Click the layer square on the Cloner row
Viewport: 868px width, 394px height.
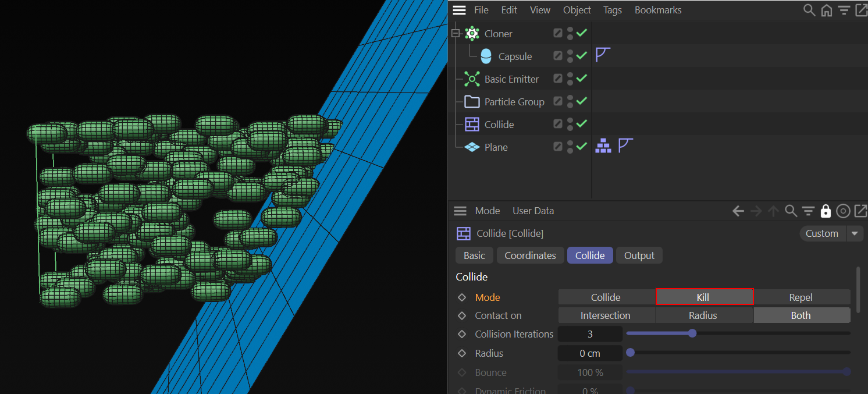click(558, 33)
